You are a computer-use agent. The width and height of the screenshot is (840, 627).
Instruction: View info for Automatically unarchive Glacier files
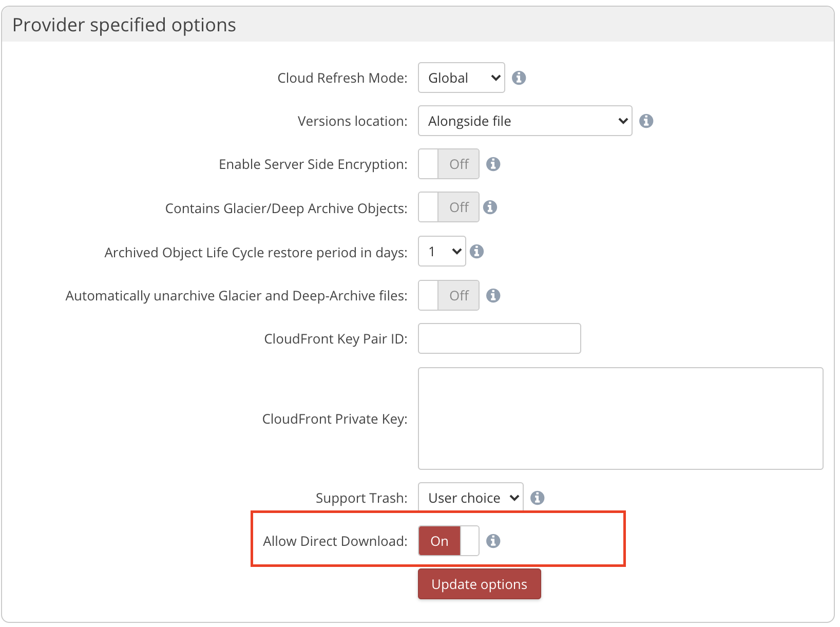pos(493,295)
